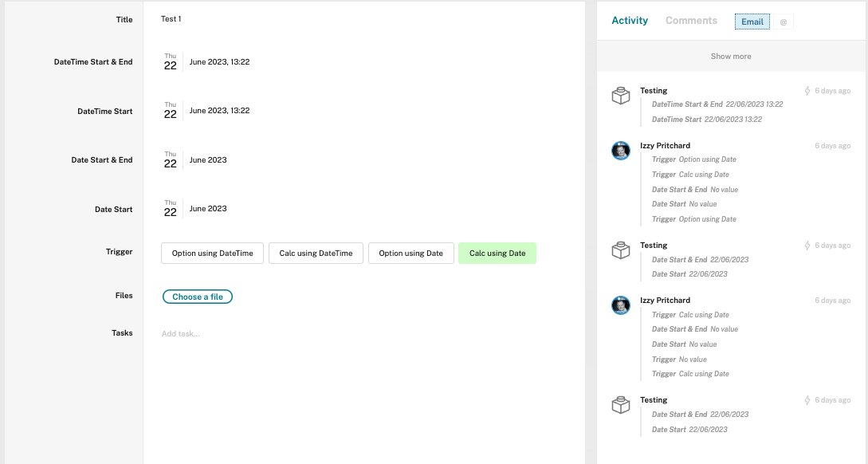
Task: Select Option using Date trigger
Action: point(410,253)
